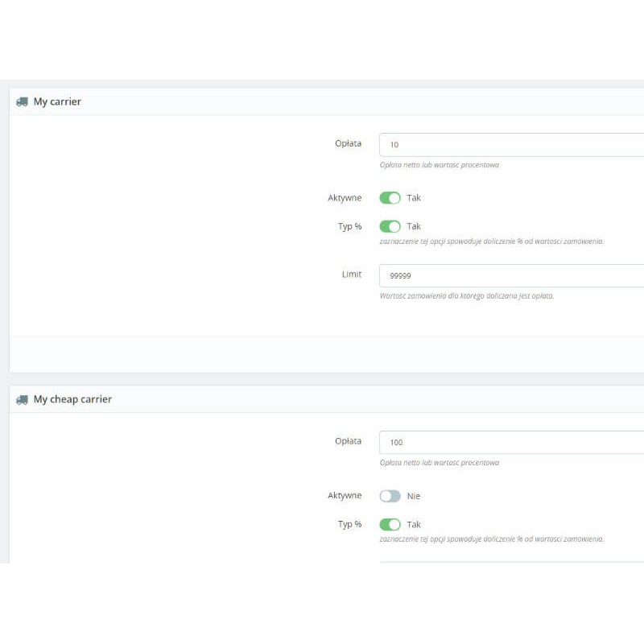Focus the Limit field containing 99999
This screenshot has width=644, height=644.
[x=511, y=275]
